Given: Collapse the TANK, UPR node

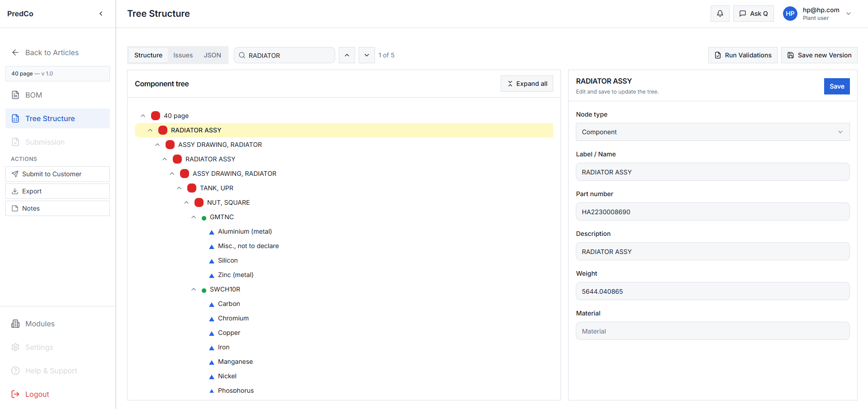Looking at the screenshot, I should pos(179,188).
